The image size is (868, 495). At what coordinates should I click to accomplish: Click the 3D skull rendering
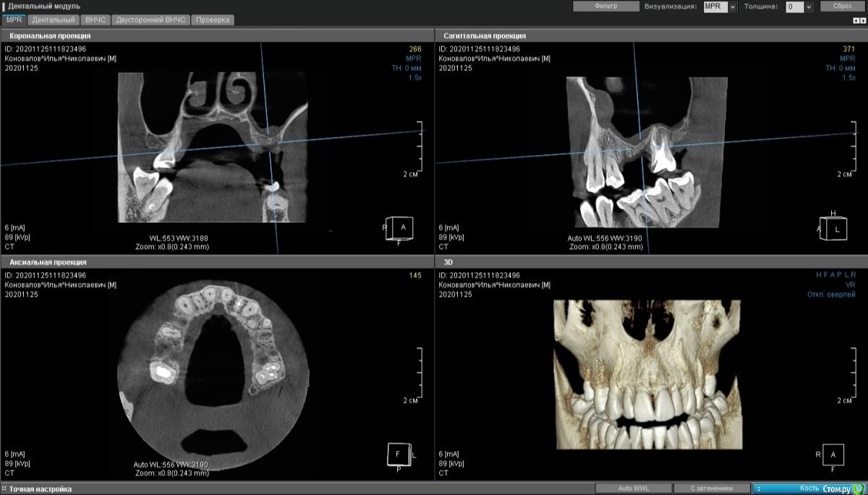647,374
